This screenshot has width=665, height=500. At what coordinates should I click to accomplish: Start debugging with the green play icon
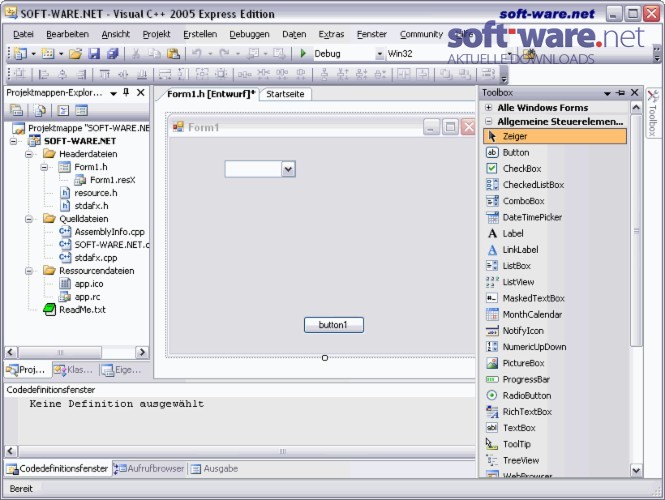coord(303,53)
